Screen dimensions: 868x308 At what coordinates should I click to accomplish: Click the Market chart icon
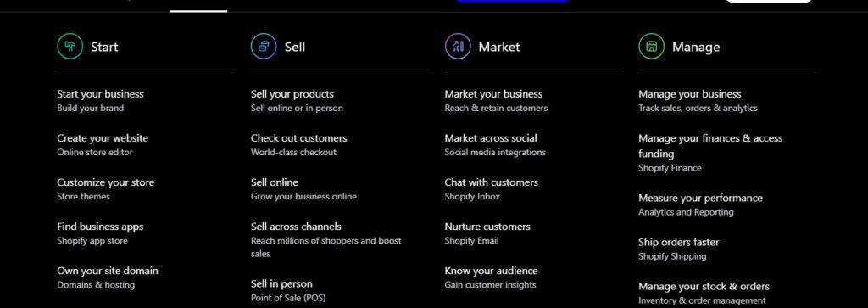click(x=458, y=47)
